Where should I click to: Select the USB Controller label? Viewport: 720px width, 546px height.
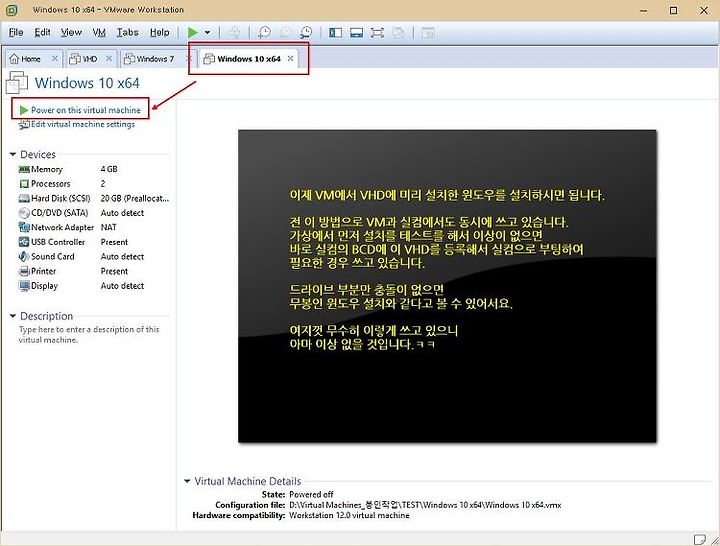pos(58,242)
